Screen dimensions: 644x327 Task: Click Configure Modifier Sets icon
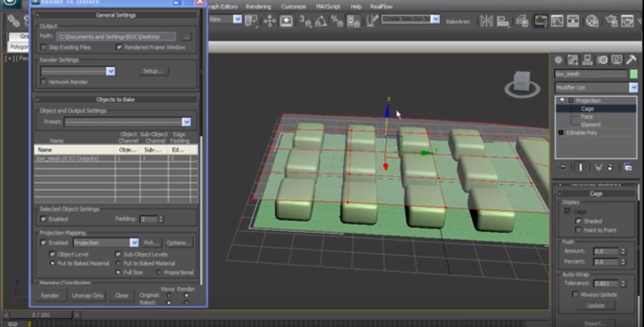click(x=627, y=167)
